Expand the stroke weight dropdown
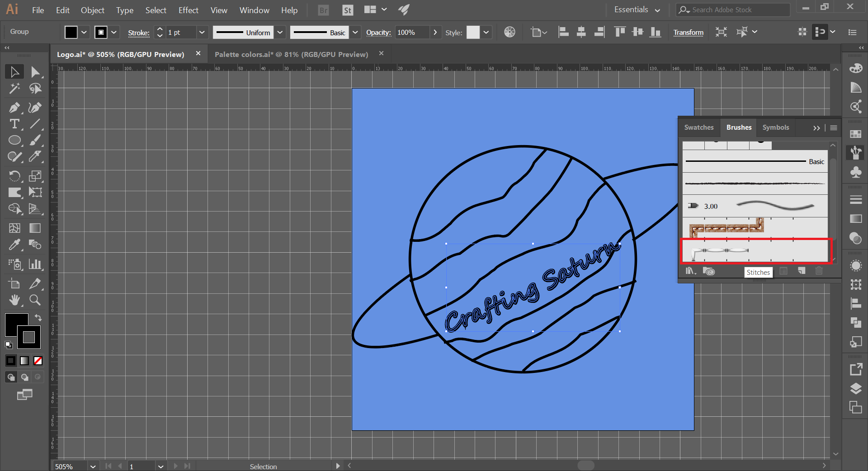 [x=202, y=32]
